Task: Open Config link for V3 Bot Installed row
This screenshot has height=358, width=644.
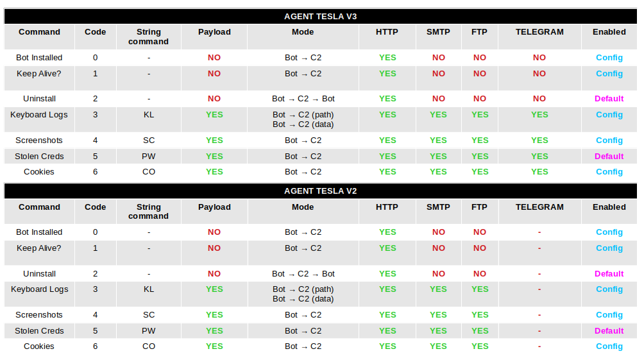Action: (x=609, y=58)
